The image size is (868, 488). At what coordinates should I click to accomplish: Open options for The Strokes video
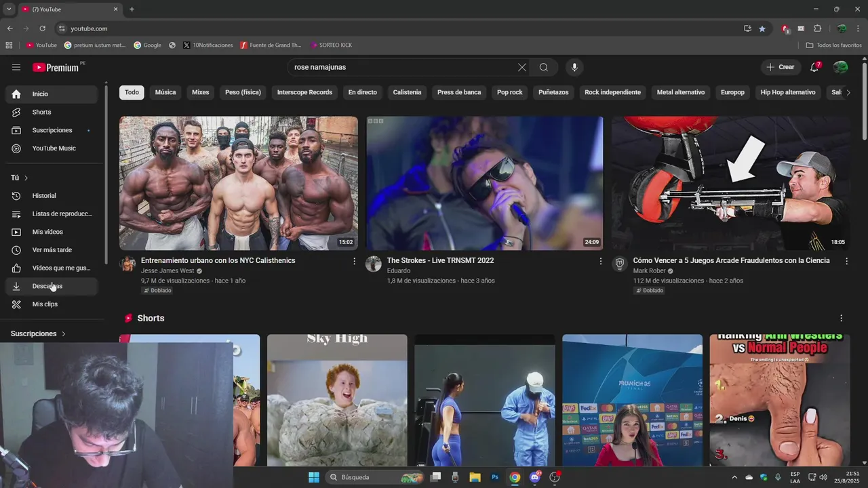600,261
